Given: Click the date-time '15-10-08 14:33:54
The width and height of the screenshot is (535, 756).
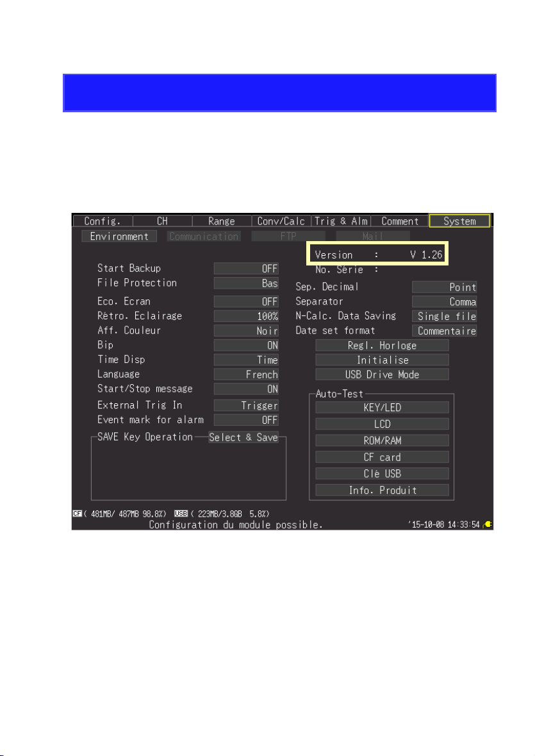Looking at the screenshot, I should [x=443, y=525].
